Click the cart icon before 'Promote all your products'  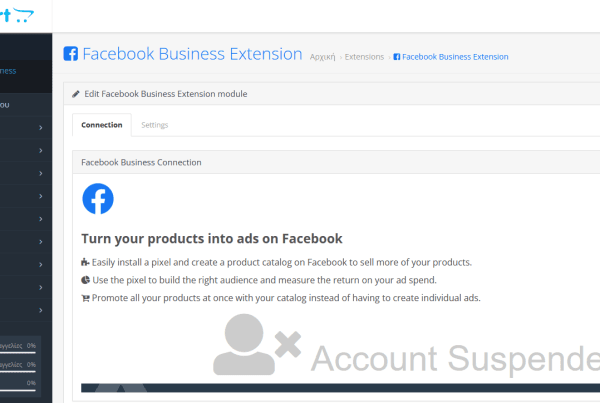pyautogui.click(x=85, y=298)
